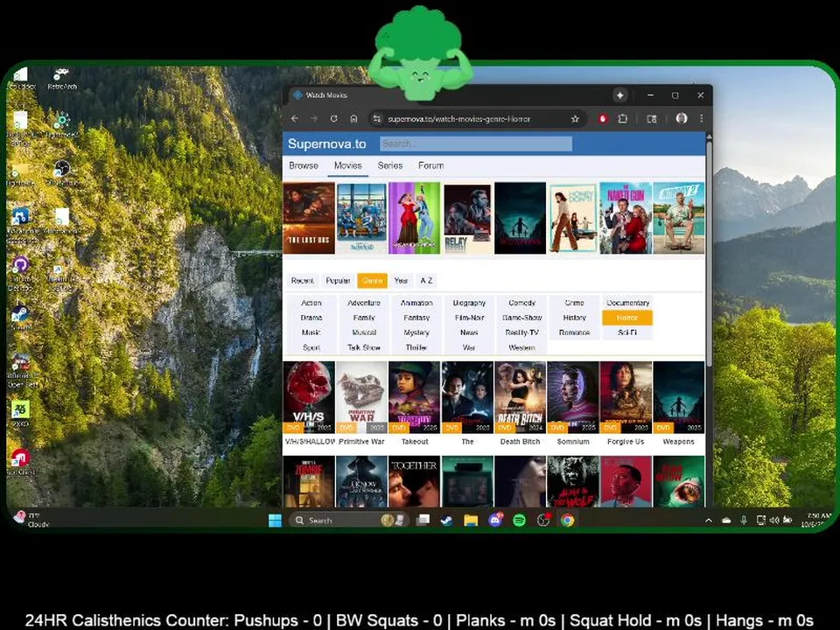Open the red extension icon in Chrome toolbar
The height and width of the screenshot is (630, 840).
603,119
